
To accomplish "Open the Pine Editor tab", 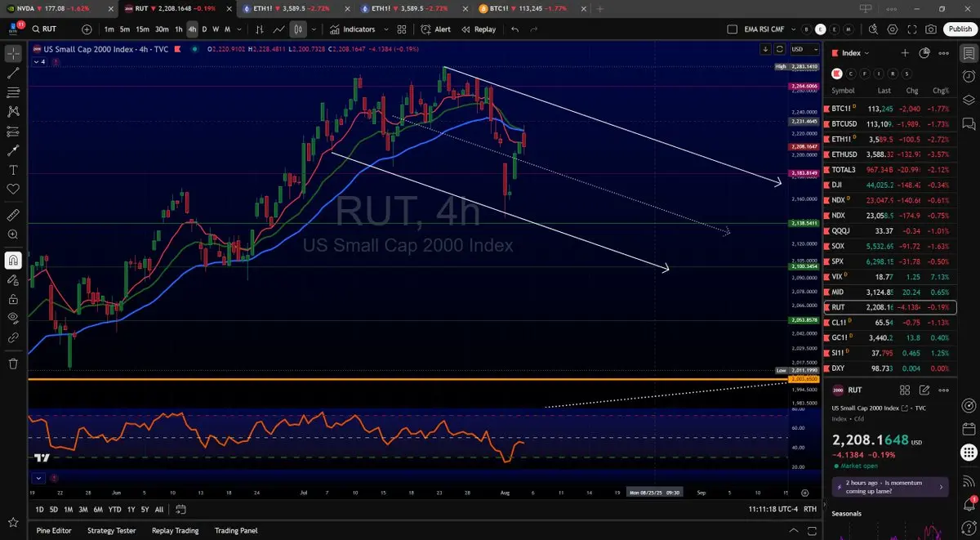I will pos(54,530).
